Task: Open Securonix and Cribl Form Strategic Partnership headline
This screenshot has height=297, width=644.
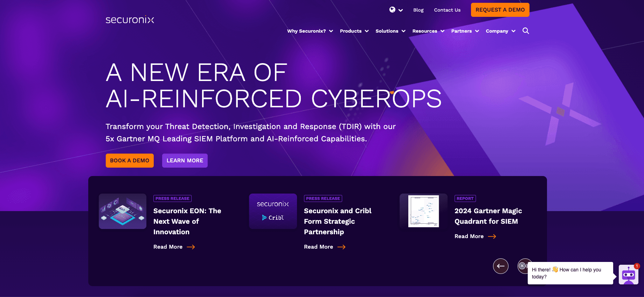Action: (x=338, y=221)
